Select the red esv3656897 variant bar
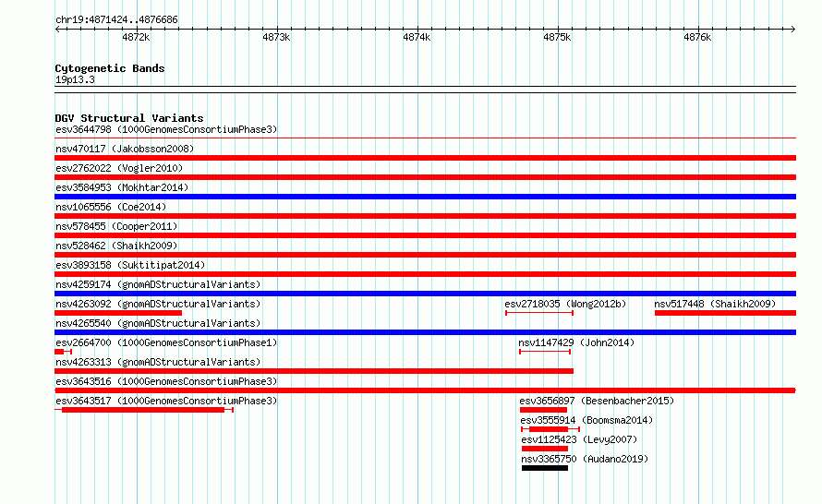This screenshot has height=504, width=822. pyautogui.click(x=544, y=410)
